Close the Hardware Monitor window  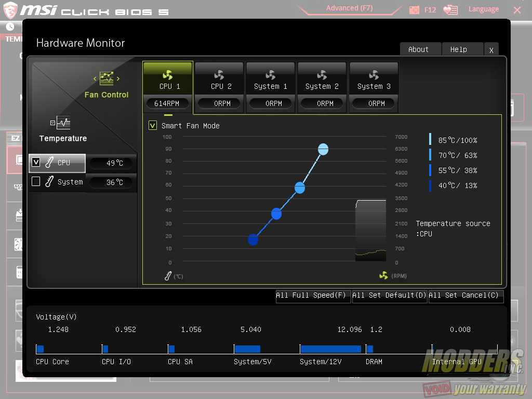491,50
